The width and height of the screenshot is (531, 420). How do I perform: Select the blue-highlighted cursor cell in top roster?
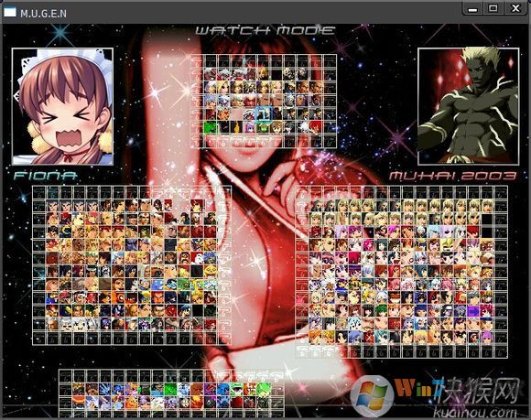coord(263,114)
